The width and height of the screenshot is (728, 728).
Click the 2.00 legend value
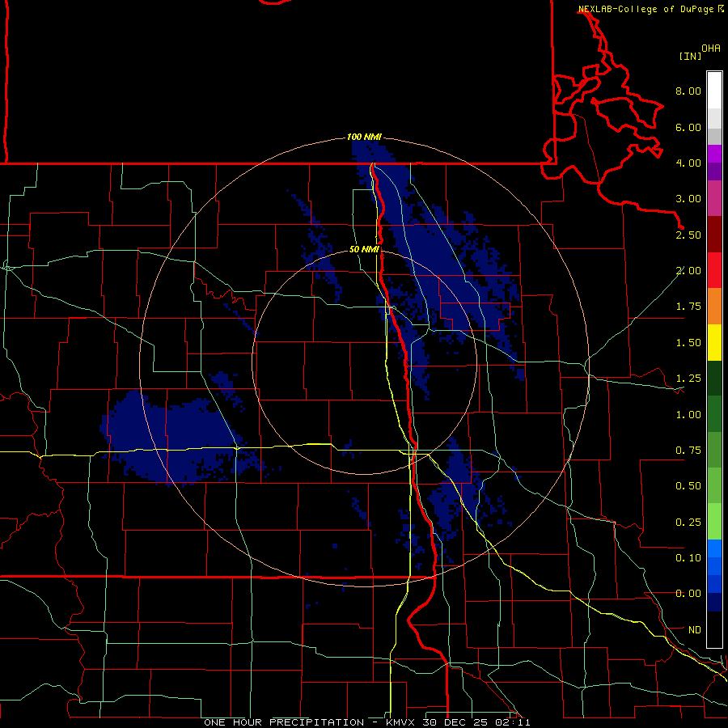tap(688, 271)
